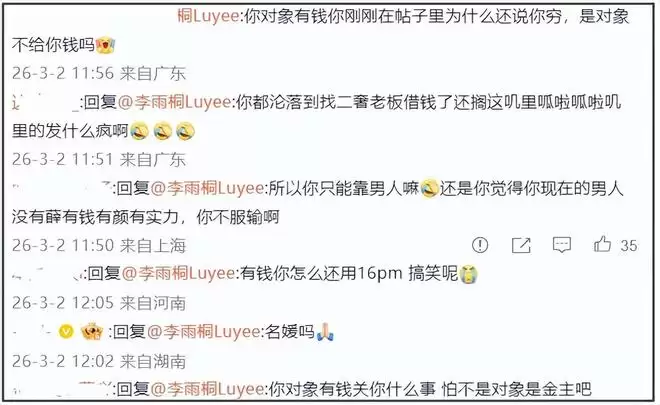The image size is (660, 405).
Task: Click the yellow V verified badge
Action: click(x=66, y=332)
